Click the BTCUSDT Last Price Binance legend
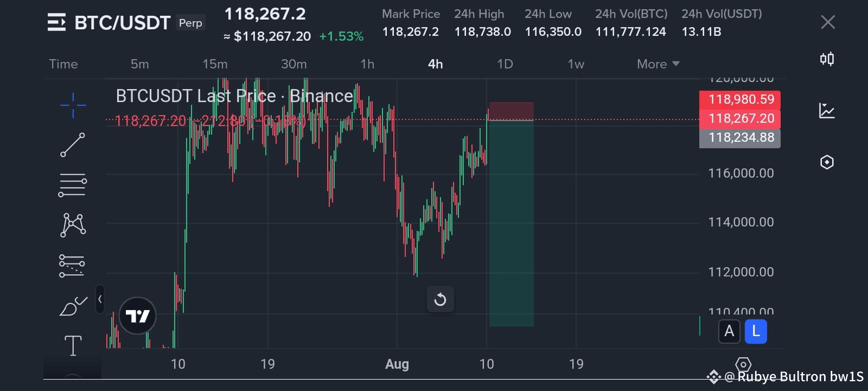Screen dimensions: 868x391 click(x=234, y=96)
